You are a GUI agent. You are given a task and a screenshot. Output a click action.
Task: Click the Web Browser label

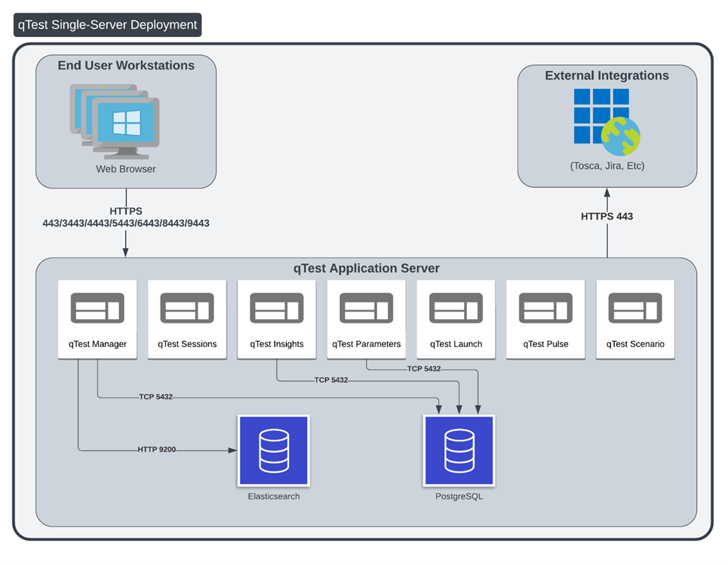pyautogui.click(x=126, y=169)
